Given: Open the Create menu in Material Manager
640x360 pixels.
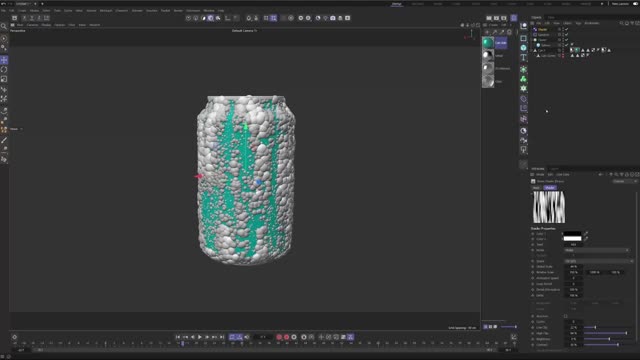Looking at the screenshot, I should (x=493, y=25).
